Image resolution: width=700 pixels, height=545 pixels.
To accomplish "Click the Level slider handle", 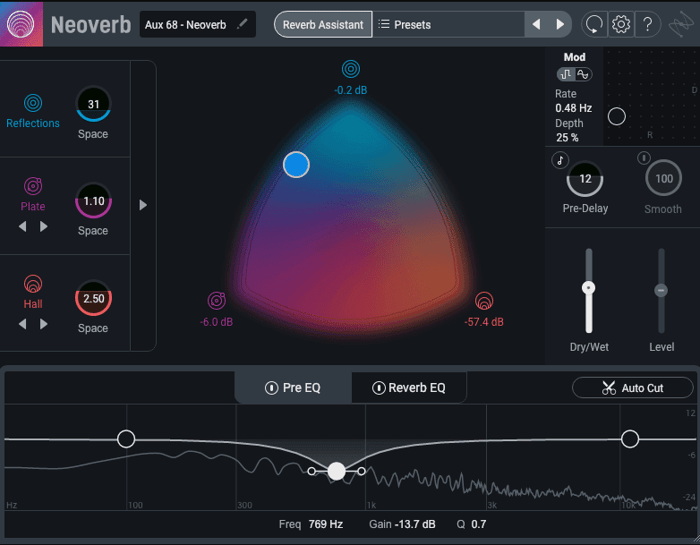I will pos(661,291).
